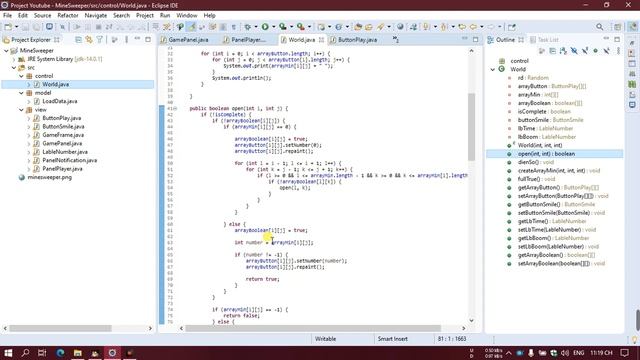
Task: Collapse the src folder
Action: tap(14, 68)
